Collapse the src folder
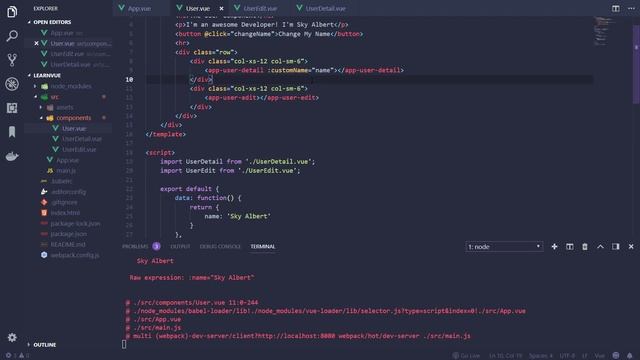The height and width of the screenshot is (360, 640). click(68, 97)
